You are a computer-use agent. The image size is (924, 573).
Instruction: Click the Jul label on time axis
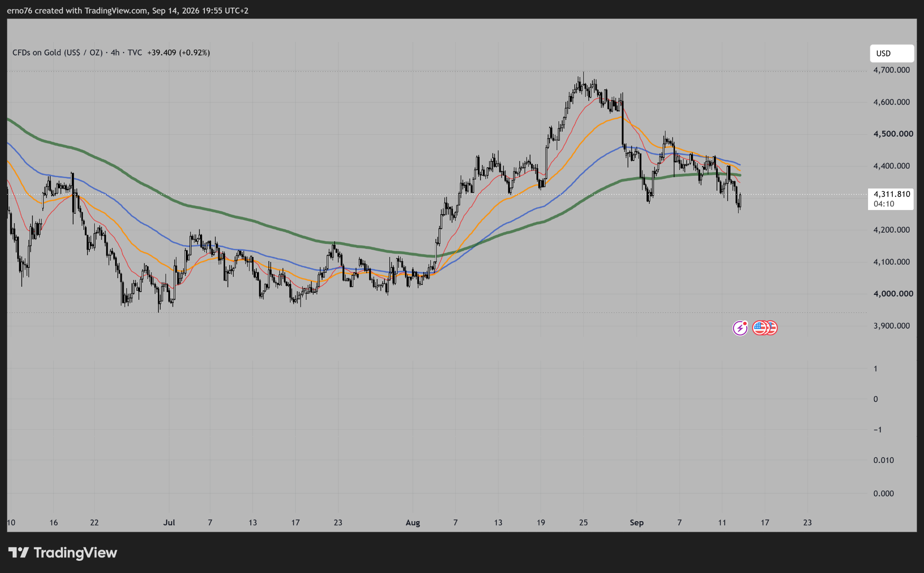pyautogui.click(x=169, y=523)
